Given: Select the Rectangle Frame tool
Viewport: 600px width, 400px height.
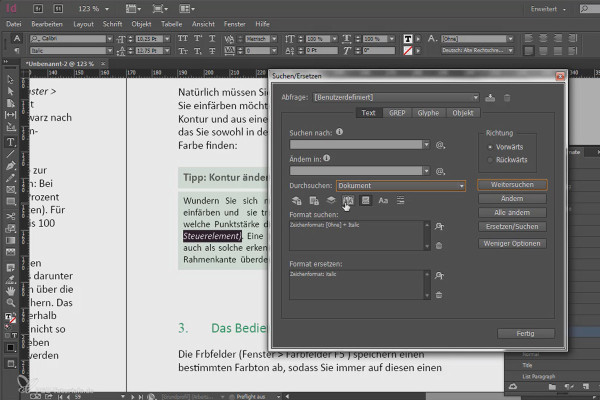Looking at the screenshot, I should [10, 189].
